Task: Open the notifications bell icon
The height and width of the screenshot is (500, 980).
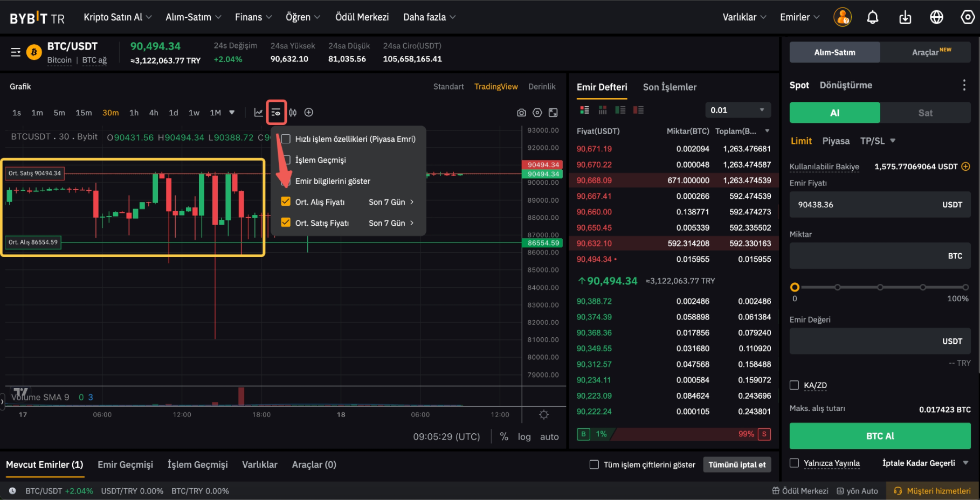Action: point(872,17)
